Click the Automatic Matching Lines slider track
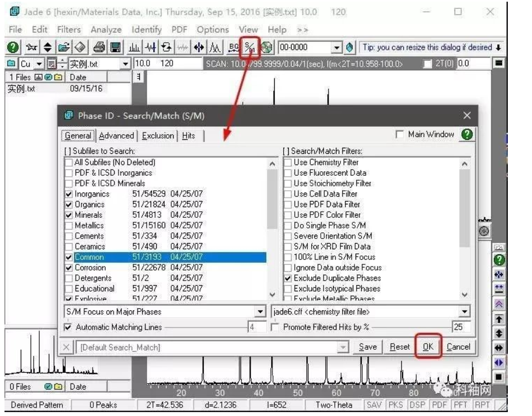 (x=205, y=327)
